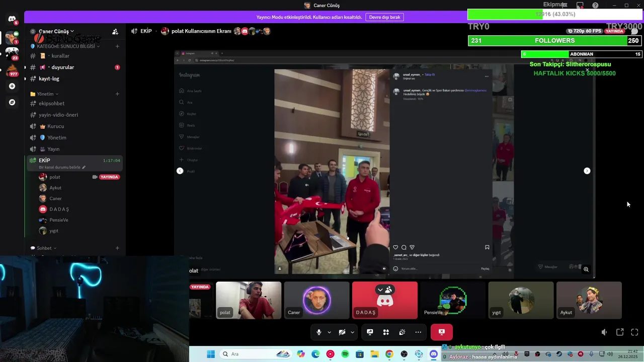Open the server icon with badge 23
The image size is (644, 362).
click(x=12, y=53)
